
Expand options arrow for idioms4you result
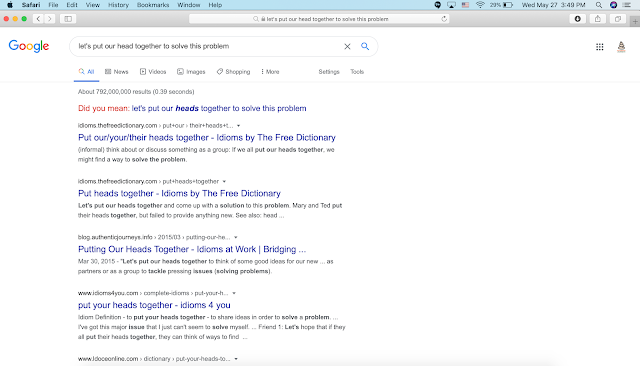234,293
